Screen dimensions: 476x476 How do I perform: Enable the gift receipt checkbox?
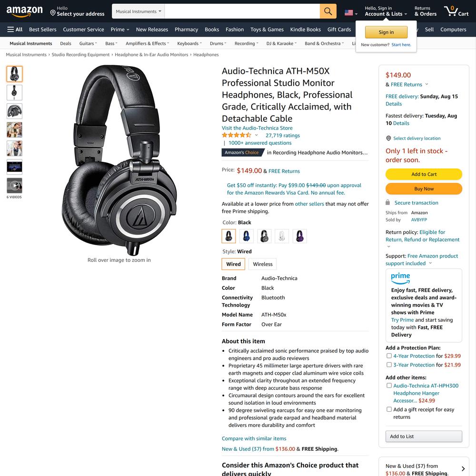389,409
